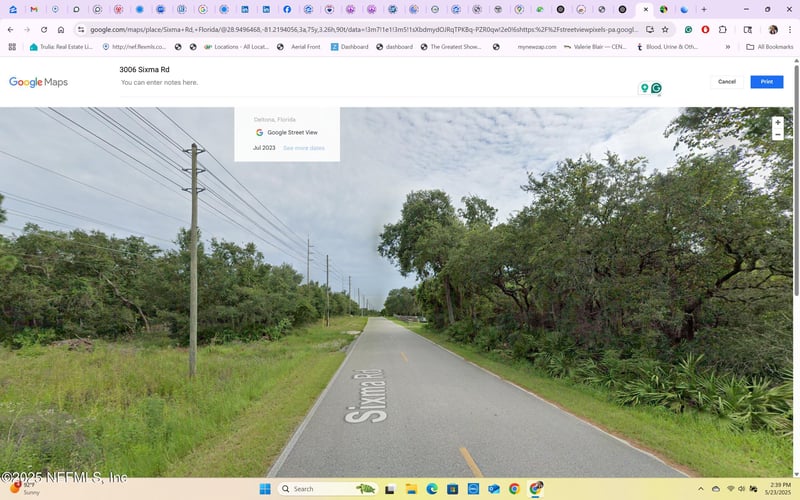
Task: Zoom in with the plus button
Action: coord(778,122)
